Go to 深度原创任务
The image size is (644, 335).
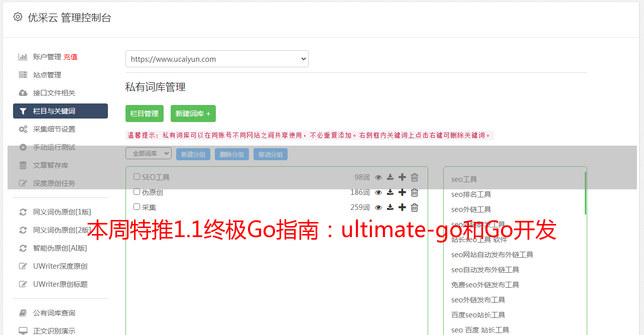54,183
